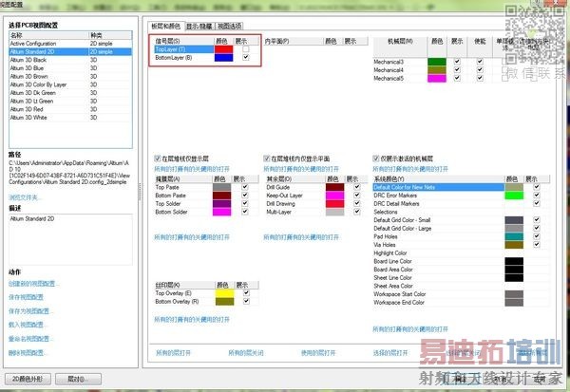
Task: Open the 浏览文件夹 link
Action: coord(25,197)
